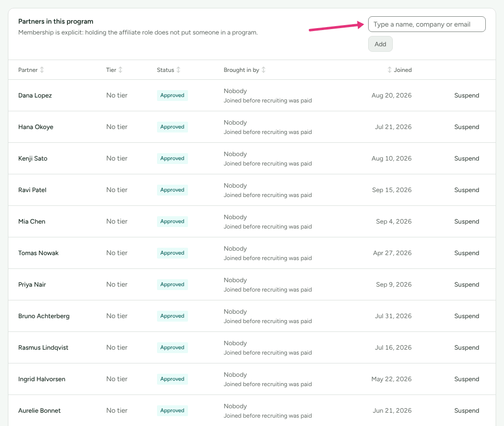Click the Partner column header label
This screenshot has width=504, height=426.
pyautogui.click(x=28, y=70)
